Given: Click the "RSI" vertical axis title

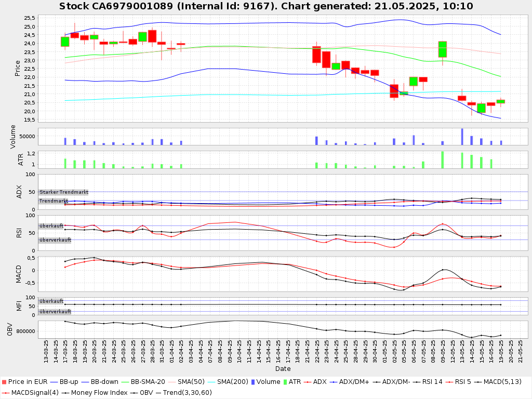Looking at the screenshot, I should pyautogui.click(x=19, y=233).
